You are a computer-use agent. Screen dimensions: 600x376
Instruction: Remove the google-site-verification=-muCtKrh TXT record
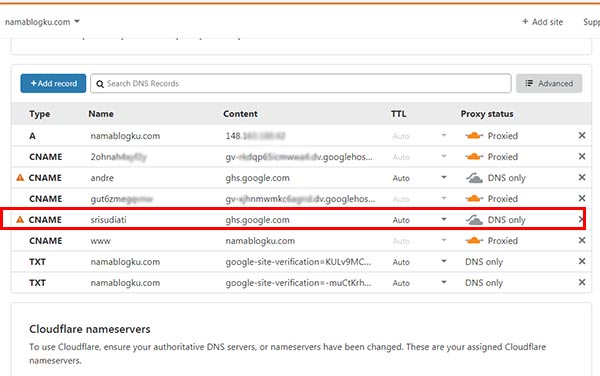click(x=582, y=282)
